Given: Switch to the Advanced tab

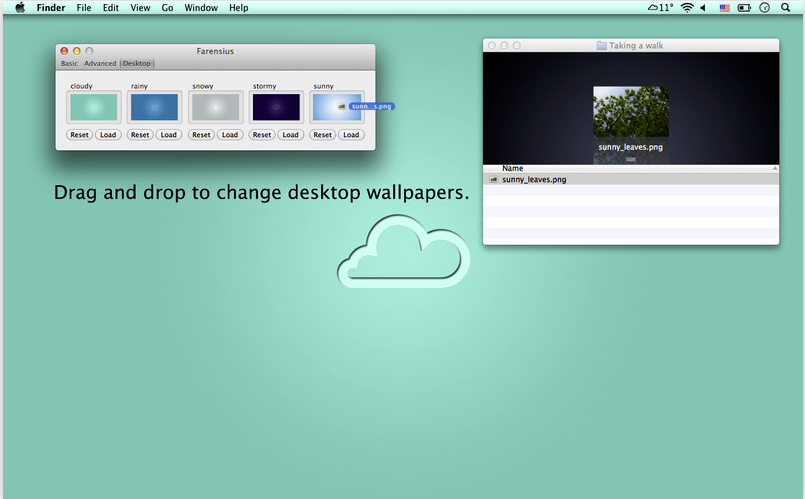Looking at the screenshot, I should [x=100, y=63].
